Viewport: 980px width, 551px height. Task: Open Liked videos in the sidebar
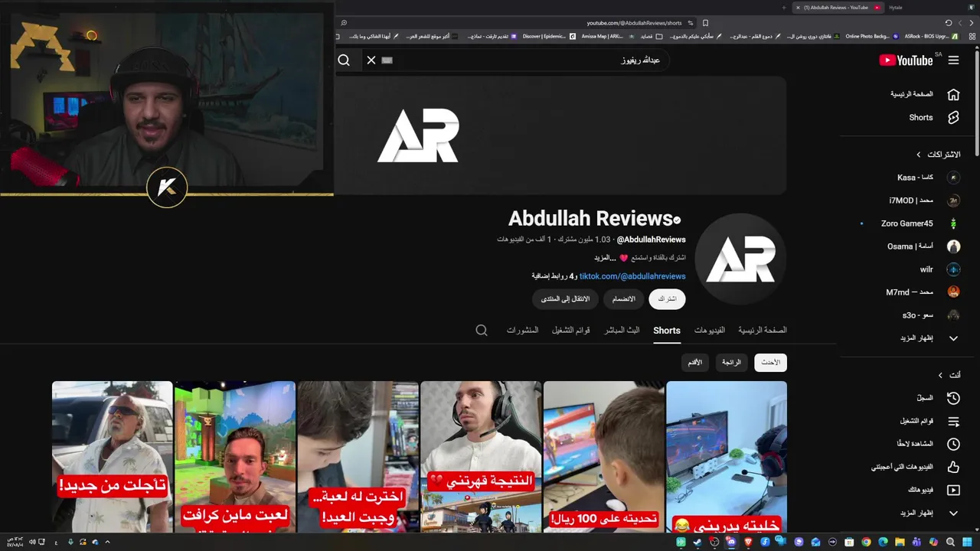pos(916,467)
